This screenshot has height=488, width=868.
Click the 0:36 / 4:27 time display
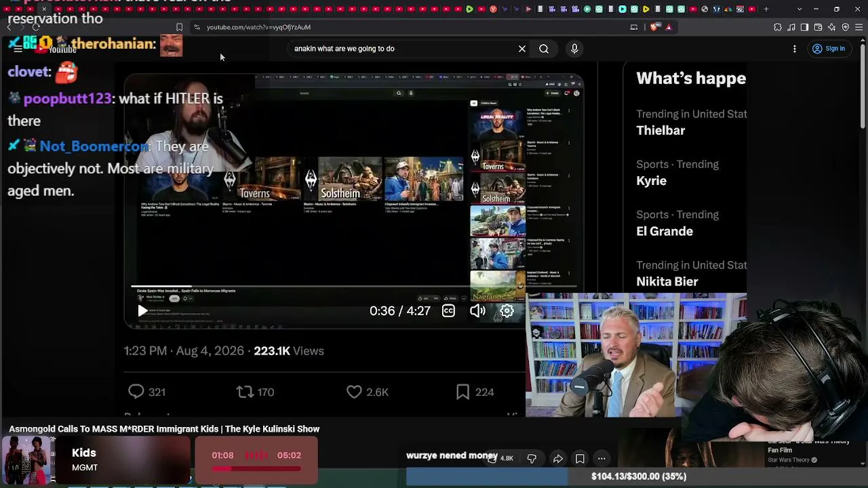(400, 311)
